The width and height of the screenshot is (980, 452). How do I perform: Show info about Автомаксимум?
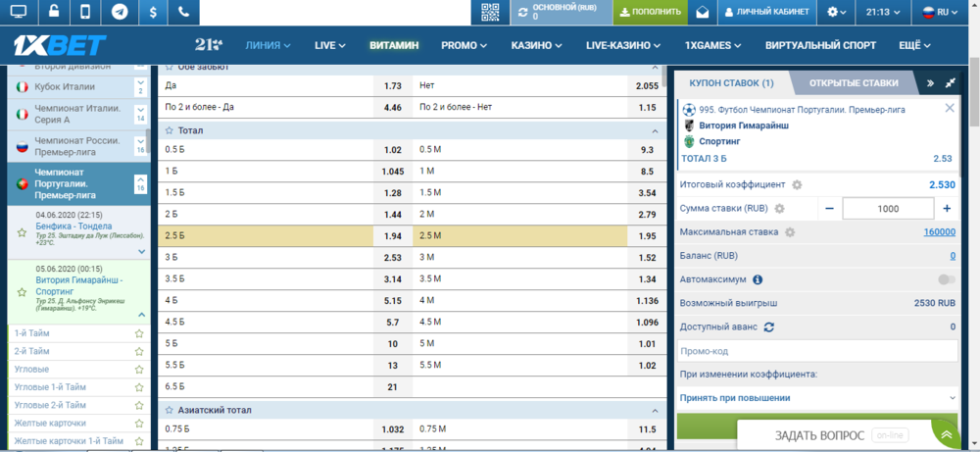point(757,279)
